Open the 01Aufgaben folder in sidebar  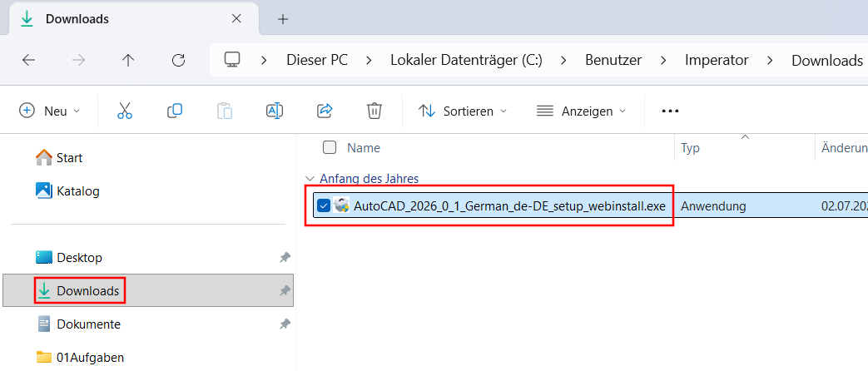[x=90, y=357]
